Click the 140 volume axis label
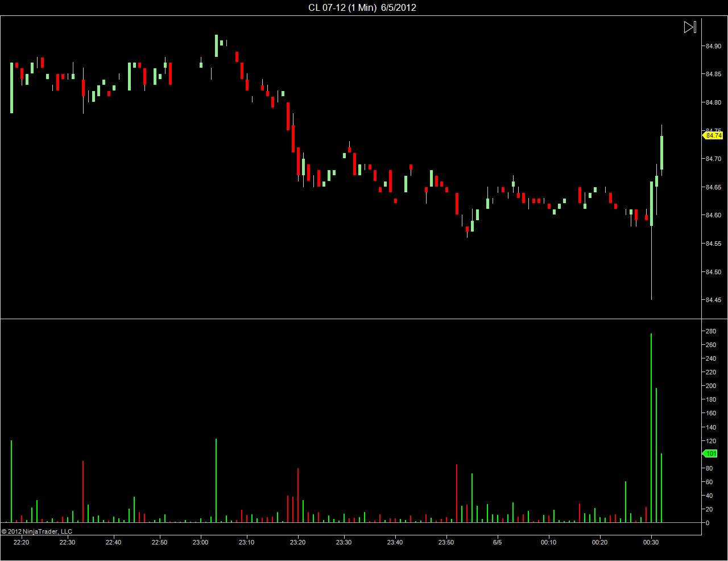Viewport: 728px width, 561px height. click(710, 427)
